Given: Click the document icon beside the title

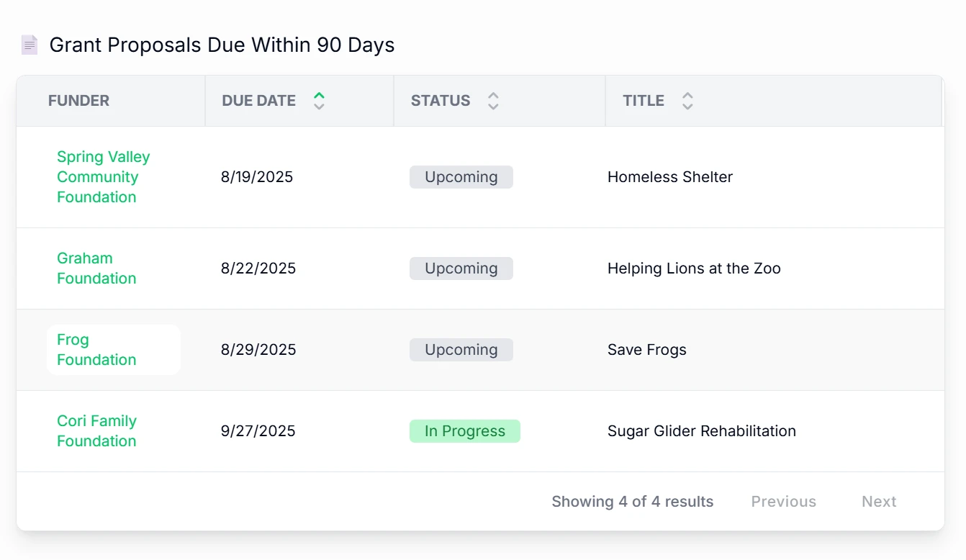Looking at the screenshot, I should pyautogui.click(x=29, y=45).
